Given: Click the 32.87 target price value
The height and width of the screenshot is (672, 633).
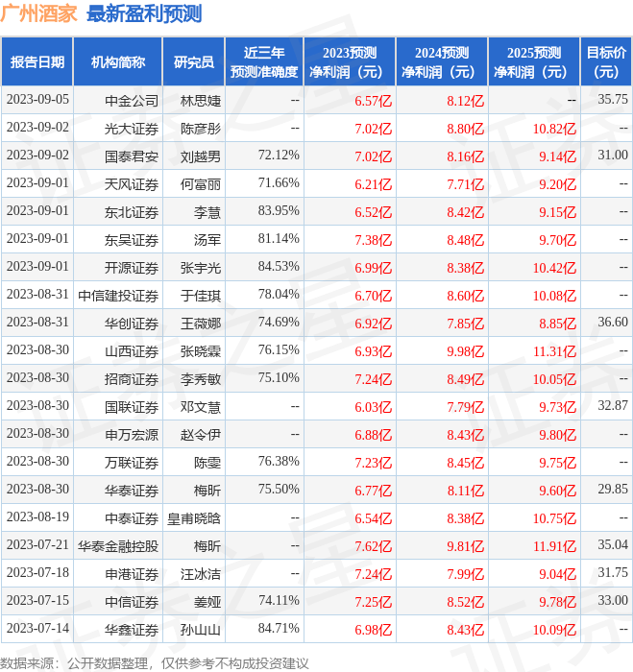Looking at the screenshot, I should tap(613, 406).
